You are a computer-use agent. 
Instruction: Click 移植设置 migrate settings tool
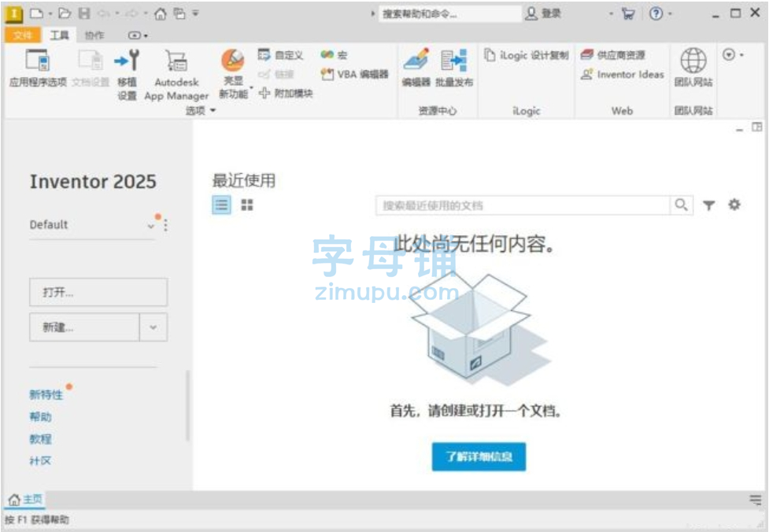pyautogui.click(x=127, y=74)
